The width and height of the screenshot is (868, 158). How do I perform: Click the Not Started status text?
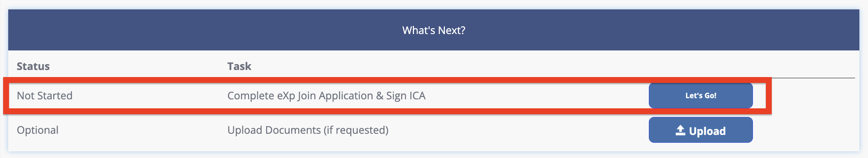tap(45, 95)
